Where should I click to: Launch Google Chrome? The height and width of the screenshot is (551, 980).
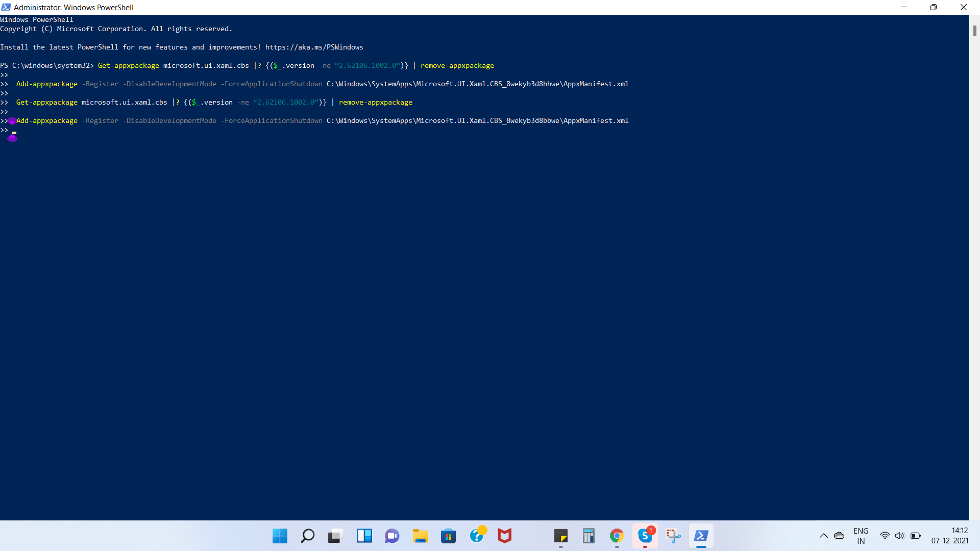(x=617, y=536)
